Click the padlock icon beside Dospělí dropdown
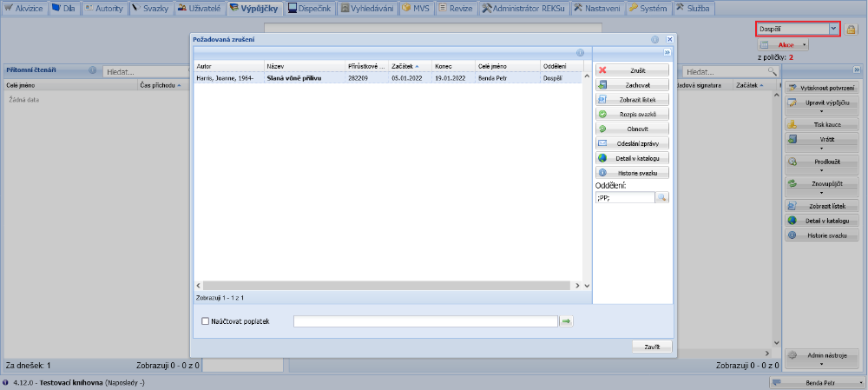 [851, 30]
